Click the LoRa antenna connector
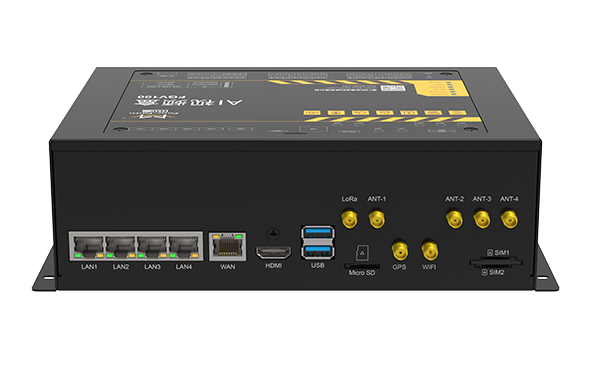The image size is (600, 372). coord(349,219)
